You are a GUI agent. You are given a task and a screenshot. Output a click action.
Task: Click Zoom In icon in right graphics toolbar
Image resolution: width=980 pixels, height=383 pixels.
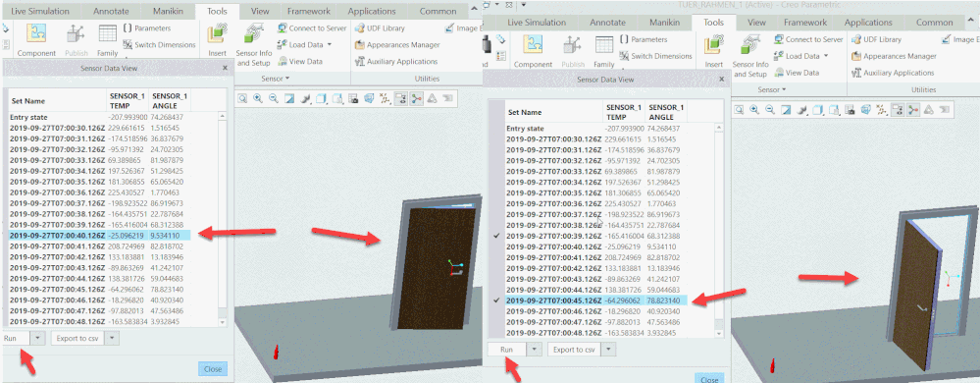754,110
